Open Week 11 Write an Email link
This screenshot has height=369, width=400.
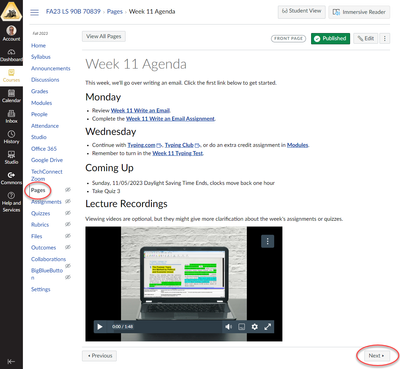[140, 111]
